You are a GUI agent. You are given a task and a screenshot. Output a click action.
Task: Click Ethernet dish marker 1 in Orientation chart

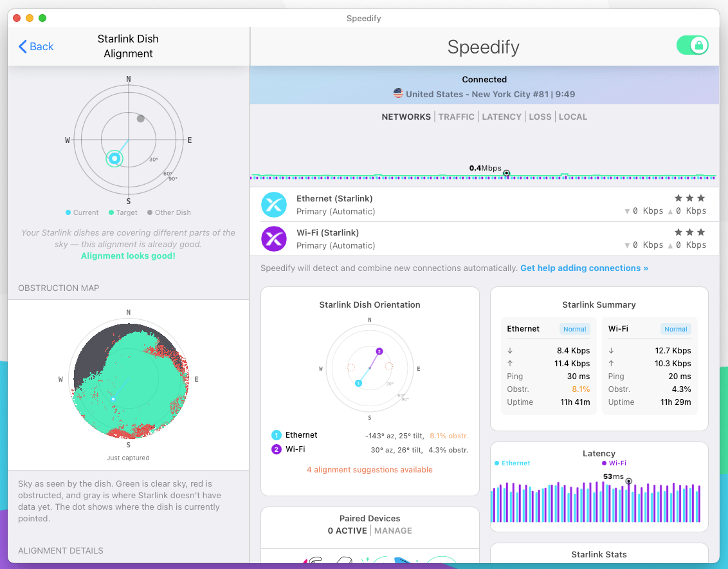coord(358,383)
